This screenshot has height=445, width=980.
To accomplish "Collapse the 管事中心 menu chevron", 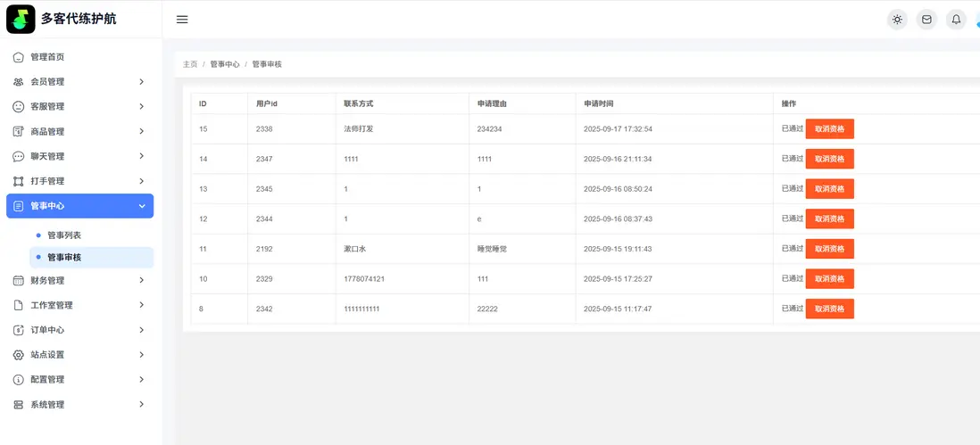I will pyautogui.click(x=142, y=206).
